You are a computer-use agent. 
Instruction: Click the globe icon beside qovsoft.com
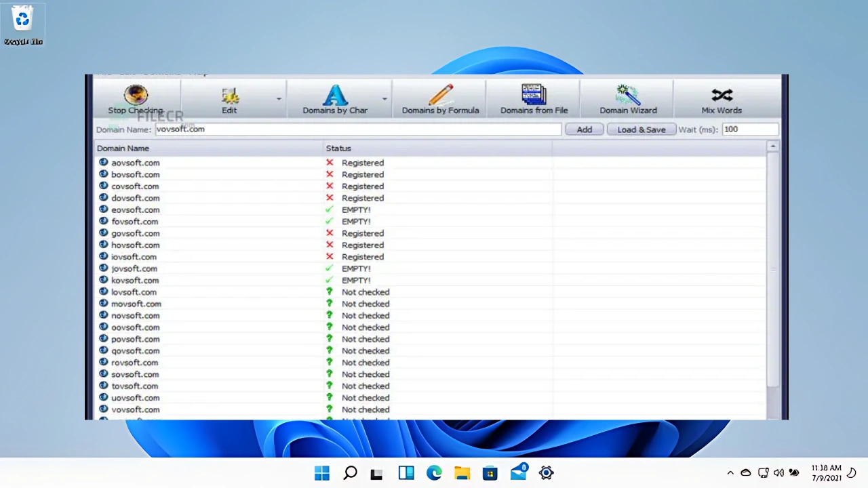(104, 350)
